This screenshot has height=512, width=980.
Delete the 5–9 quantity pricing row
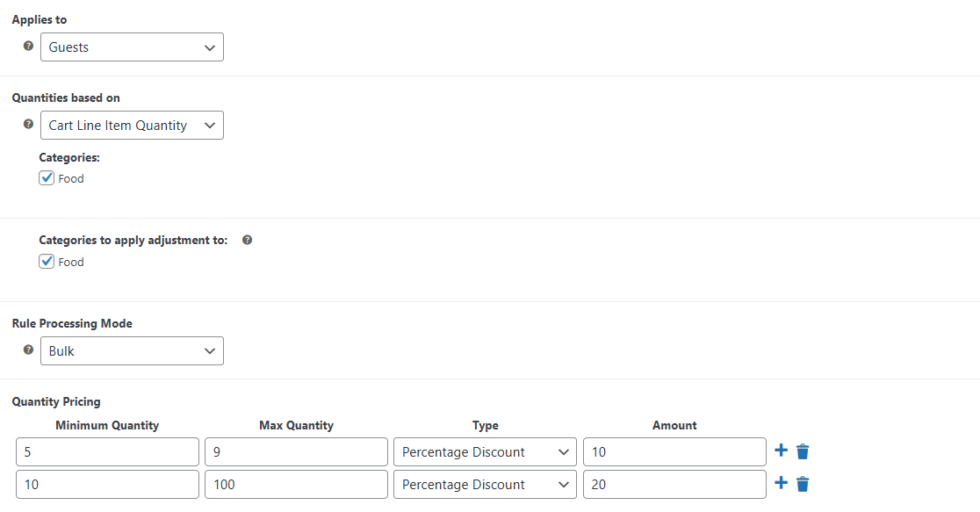coord(803,451)
